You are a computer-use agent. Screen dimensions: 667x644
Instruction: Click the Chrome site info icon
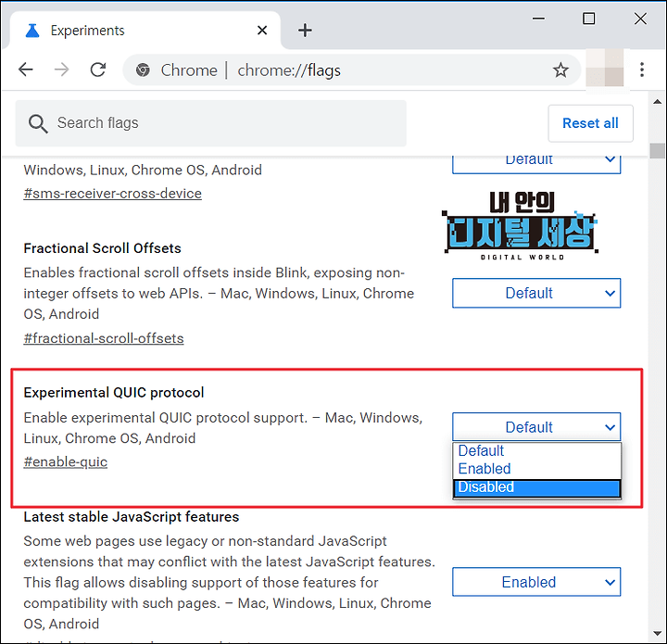(x=143, y=69)
